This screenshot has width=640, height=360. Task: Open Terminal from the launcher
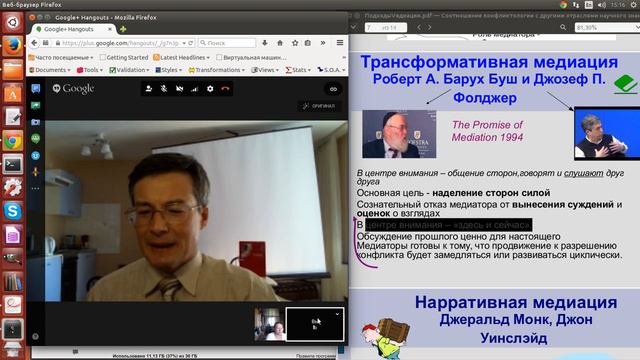click(13, 164)
